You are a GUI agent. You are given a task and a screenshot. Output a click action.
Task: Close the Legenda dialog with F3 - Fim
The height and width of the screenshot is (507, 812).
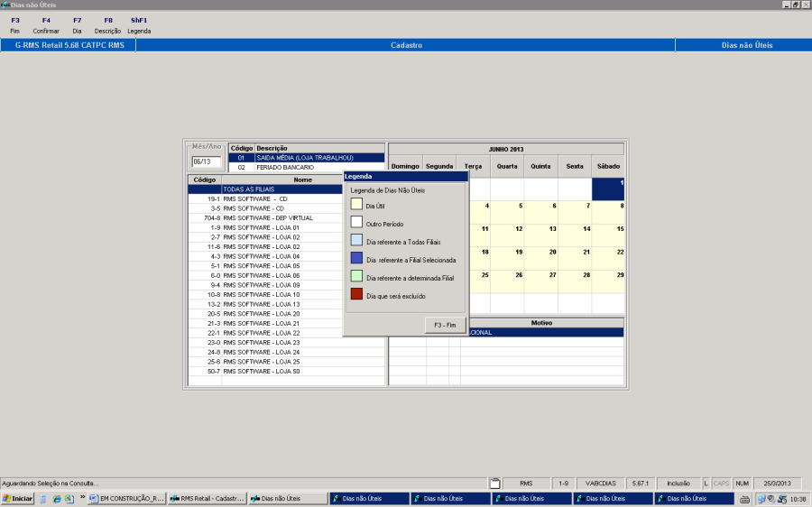445,326
